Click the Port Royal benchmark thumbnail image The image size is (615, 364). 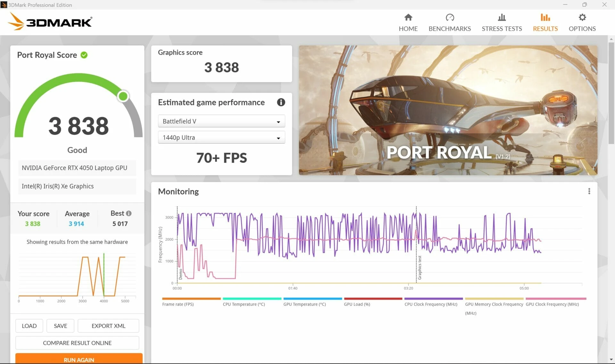[448, 110]
